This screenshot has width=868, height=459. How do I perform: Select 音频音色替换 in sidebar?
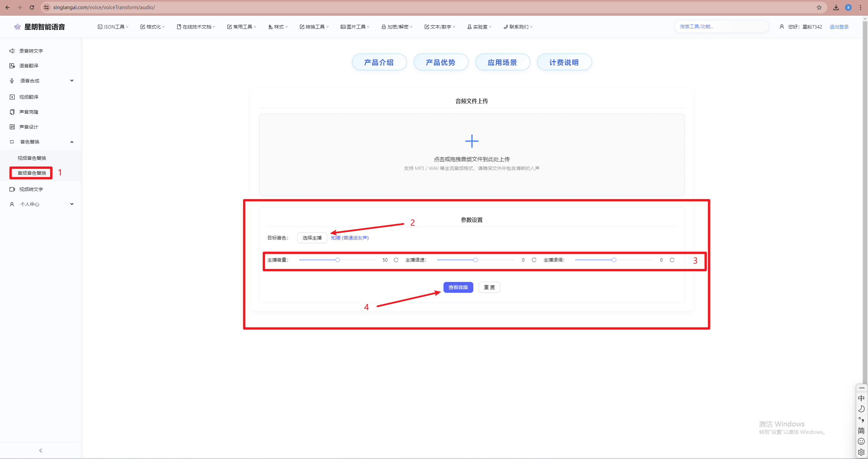32,173
